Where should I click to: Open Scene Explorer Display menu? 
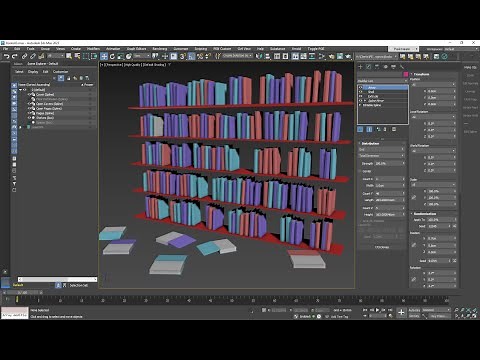33,72
